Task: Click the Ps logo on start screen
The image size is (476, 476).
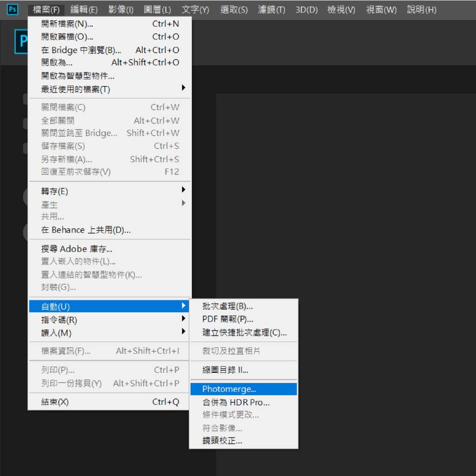Action: pyautogui.click(x=21, y=41)
